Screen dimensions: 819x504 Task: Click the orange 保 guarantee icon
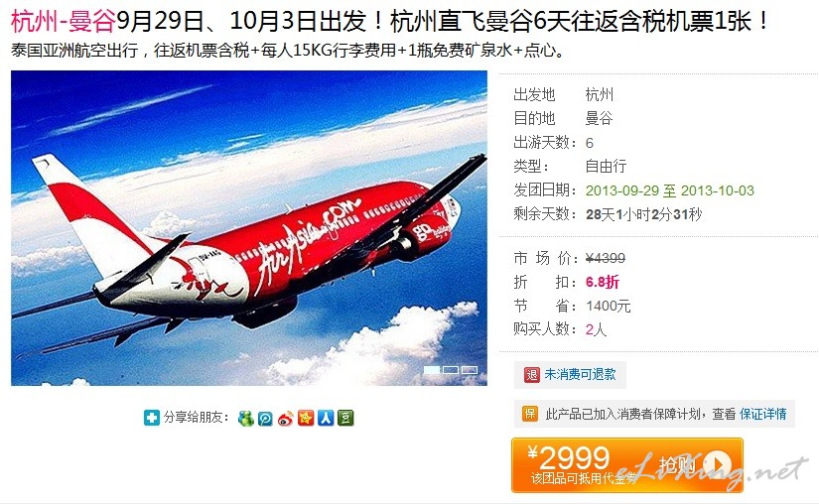[x=530, y=414]
